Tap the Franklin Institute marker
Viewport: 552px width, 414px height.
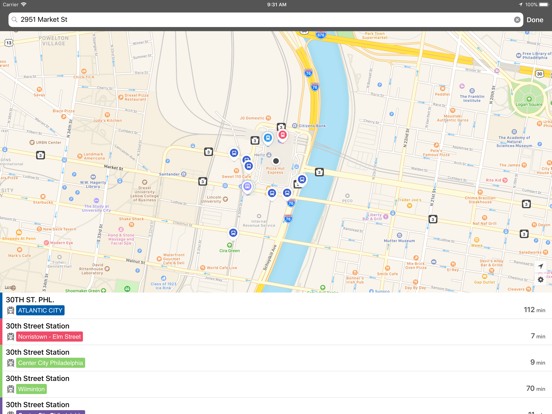pos(472,91)
